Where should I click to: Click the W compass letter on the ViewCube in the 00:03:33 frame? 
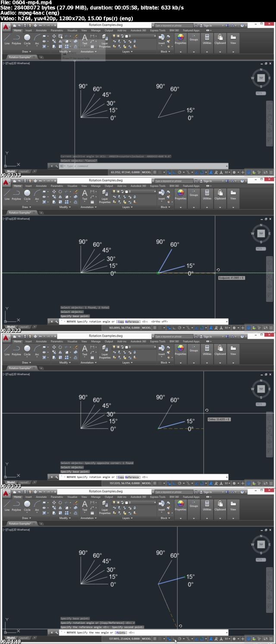click(x=253, y=389)
